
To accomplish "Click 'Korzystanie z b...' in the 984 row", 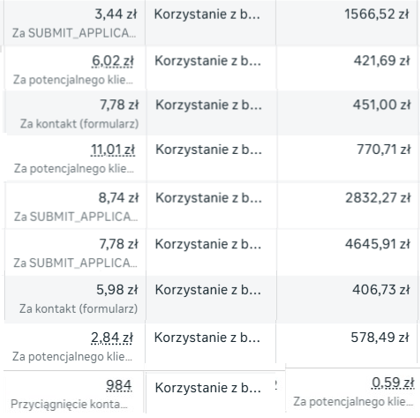I will point(208,388).
